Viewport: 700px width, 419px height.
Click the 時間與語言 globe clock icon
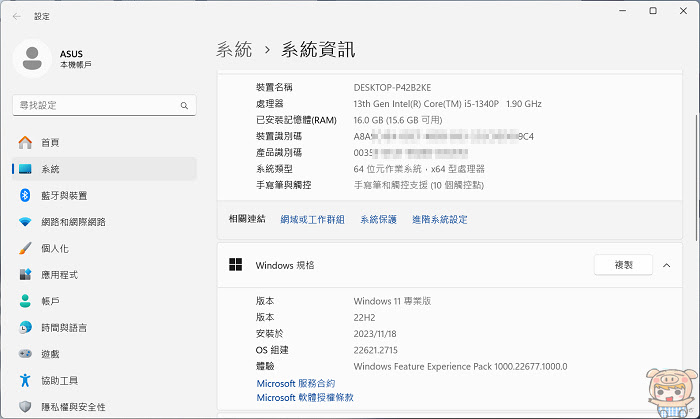click(25, 327)
